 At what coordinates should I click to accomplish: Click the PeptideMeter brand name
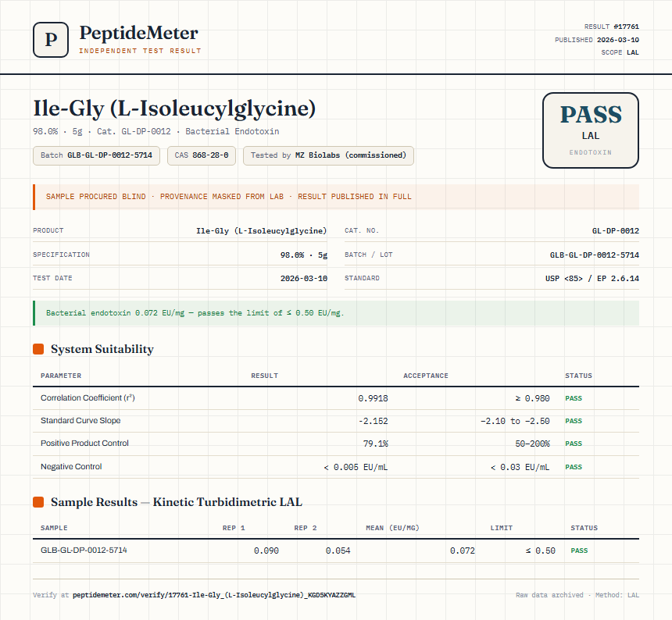click(x=138, y=33)
